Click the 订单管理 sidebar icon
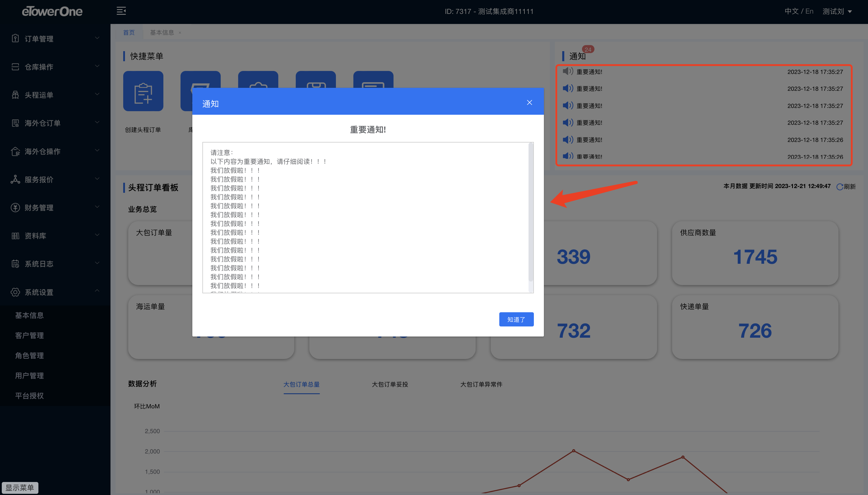Viewport: 868px width, 495px height. (15, 38)
